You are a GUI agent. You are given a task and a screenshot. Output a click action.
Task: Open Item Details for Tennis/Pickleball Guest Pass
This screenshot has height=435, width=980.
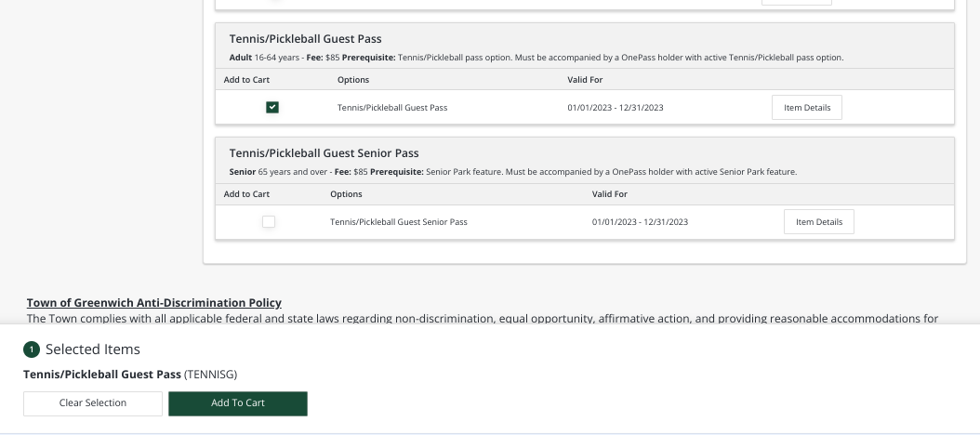click(x=806, y=108)
